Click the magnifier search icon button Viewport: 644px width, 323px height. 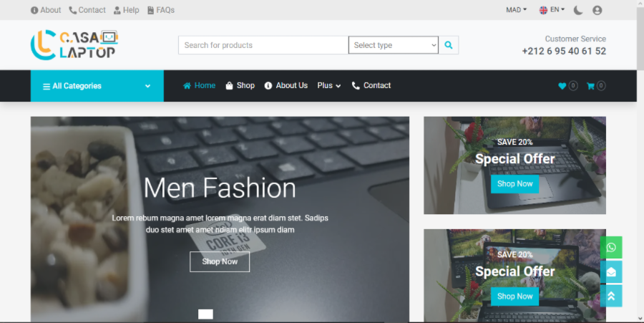[x=449, y=45]
